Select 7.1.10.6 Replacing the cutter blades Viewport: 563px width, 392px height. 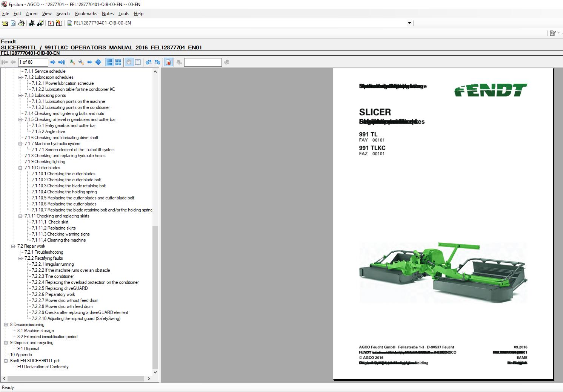tap(64, 204)
